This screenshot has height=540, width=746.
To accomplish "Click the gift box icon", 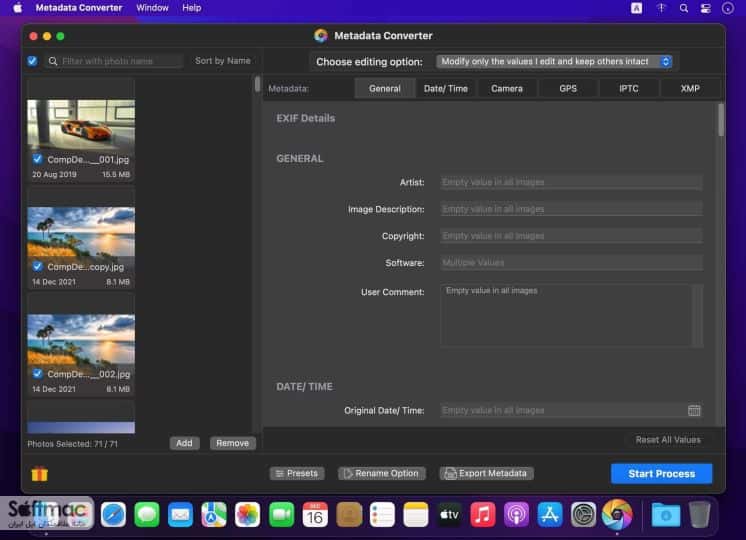I will pos(39,473).
